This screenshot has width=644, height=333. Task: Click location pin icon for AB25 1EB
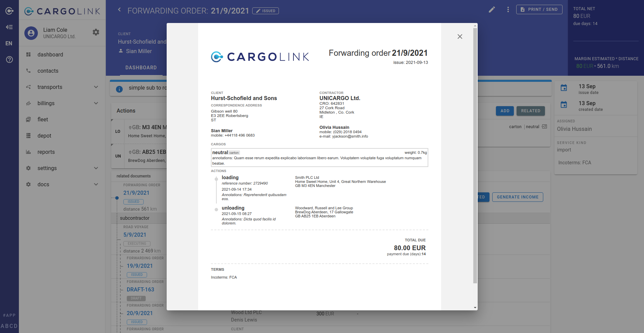click(130, 152)
